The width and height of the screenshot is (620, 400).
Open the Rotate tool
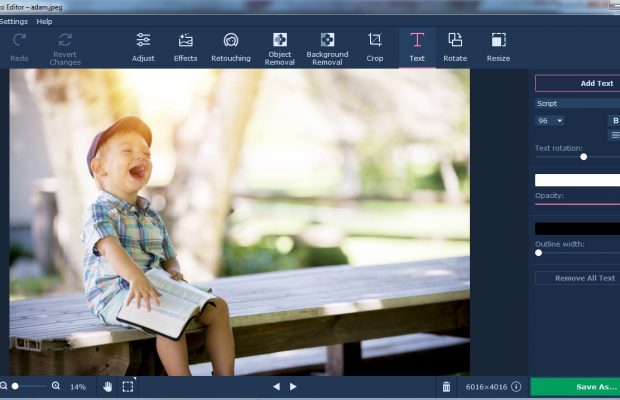(x=455, y=46)
